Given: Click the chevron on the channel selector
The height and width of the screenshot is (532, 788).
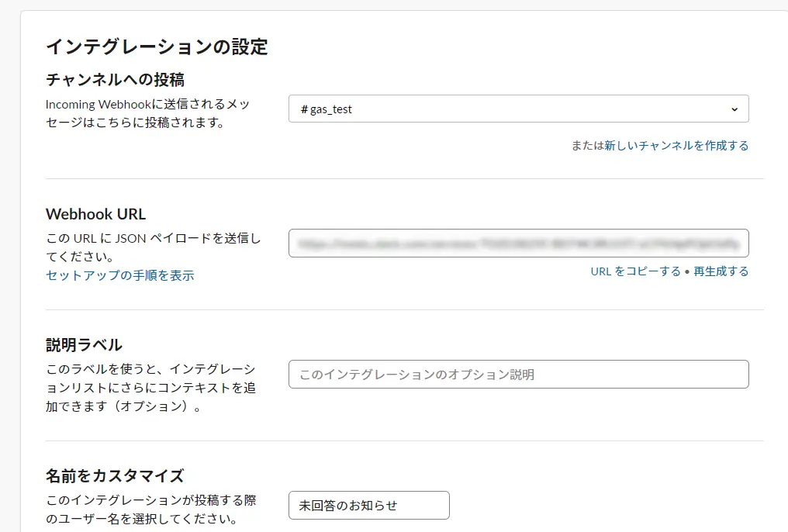Looking at the screenshot, I should click(734, 109).
